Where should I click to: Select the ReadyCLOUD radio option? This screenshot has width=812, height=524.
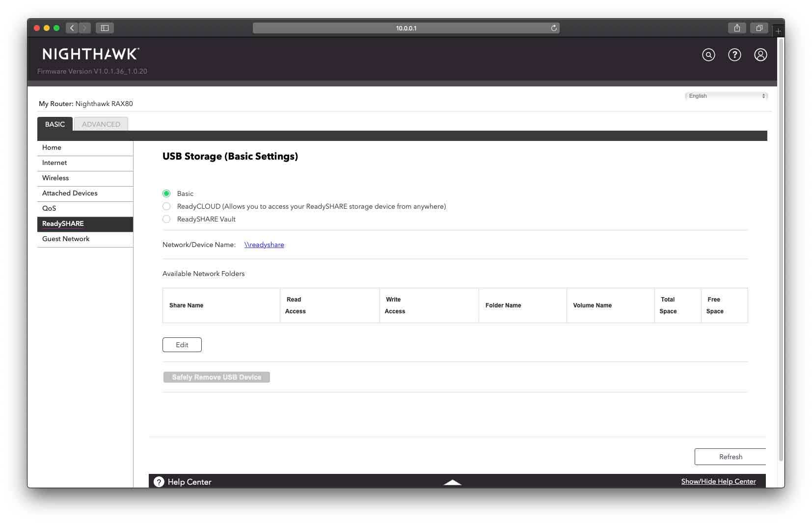point(166,206)
